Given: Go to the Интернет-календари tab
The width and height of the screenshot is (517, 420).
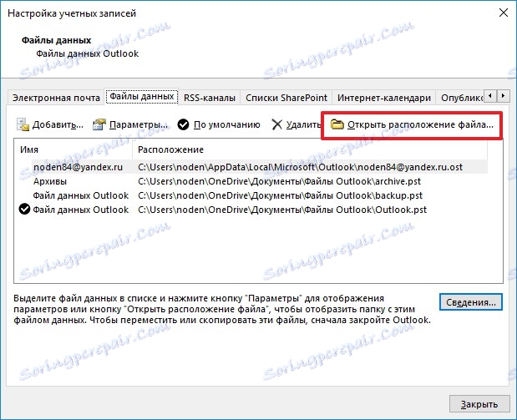Looking at the screenshot, I should 384,98.
